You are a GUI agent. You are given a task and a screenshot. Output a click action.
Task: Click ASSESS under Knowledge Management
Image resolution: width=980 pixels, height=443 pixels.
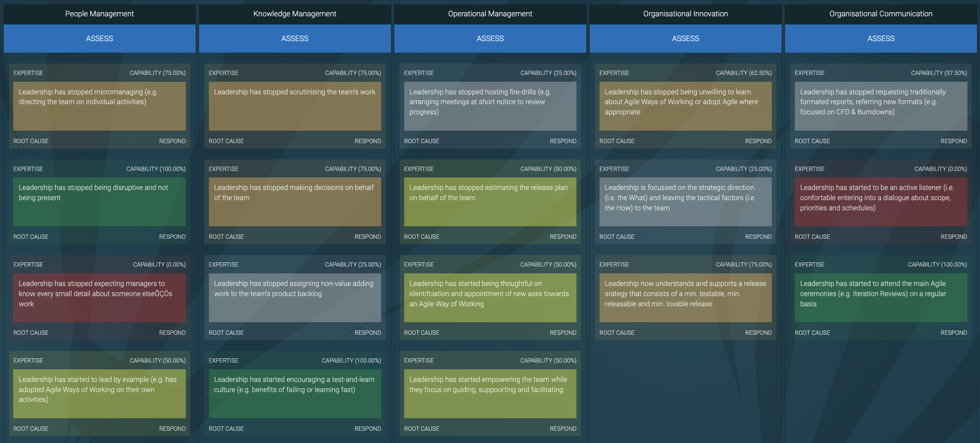(295, 38)
